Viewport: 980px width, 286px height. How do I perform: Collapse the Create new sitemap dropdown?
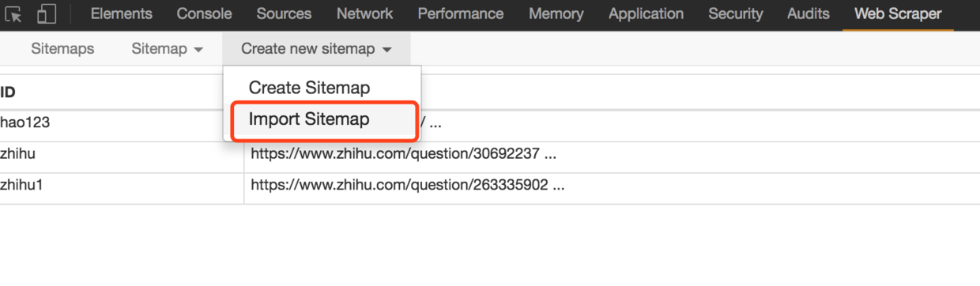pyautogui.click(x=317, y=49)
